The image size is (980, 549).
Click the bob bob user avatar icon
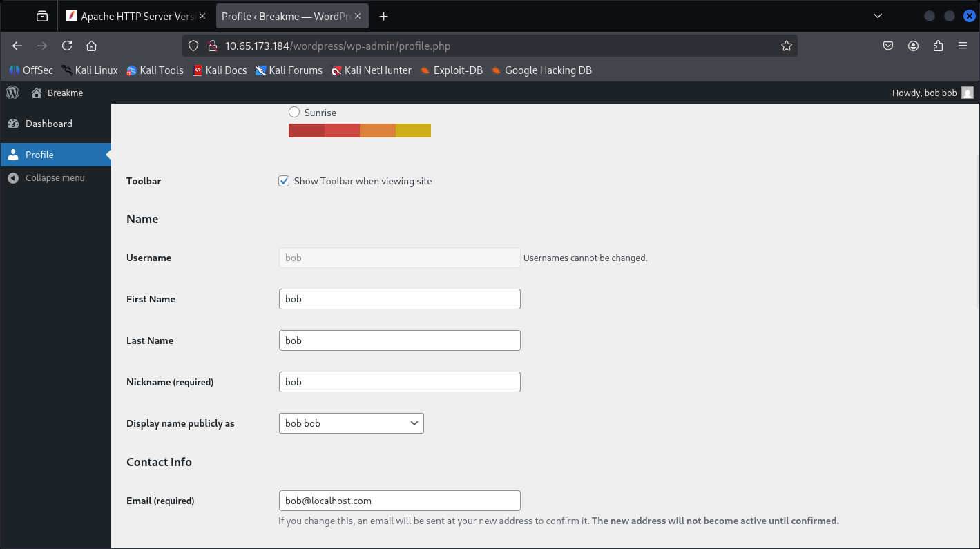(x=968, y=93)
